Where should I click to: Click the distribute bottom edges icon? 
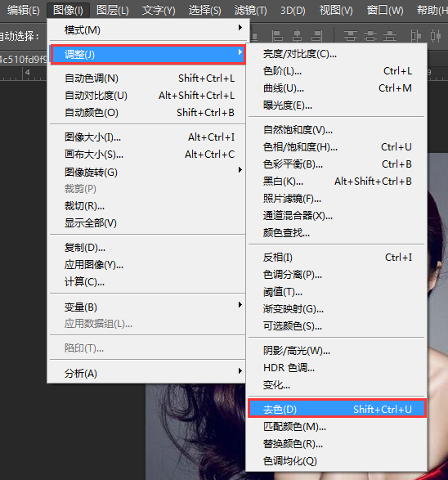point(390,36)
